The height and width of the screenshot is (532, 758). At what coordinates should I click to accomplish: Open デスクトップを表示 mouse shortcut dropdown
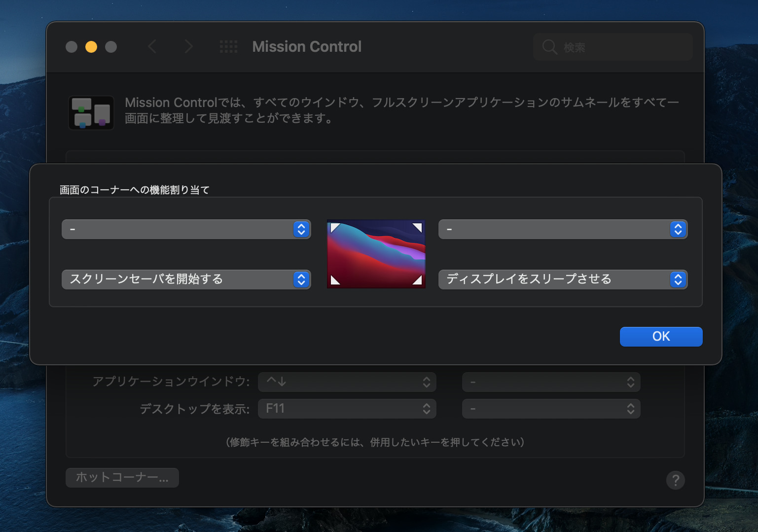[551, 409]
